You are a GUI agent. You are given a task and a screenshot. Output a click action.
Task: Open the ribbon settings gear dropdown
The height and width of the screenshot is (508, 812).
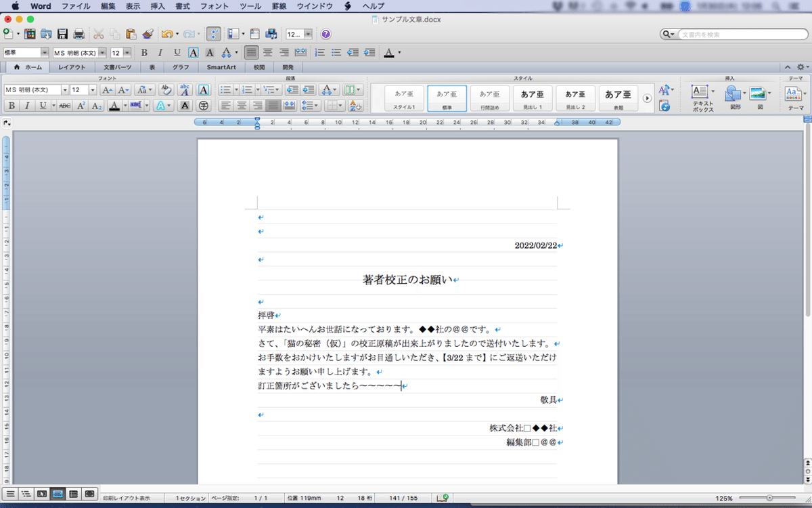pos(802,67)
